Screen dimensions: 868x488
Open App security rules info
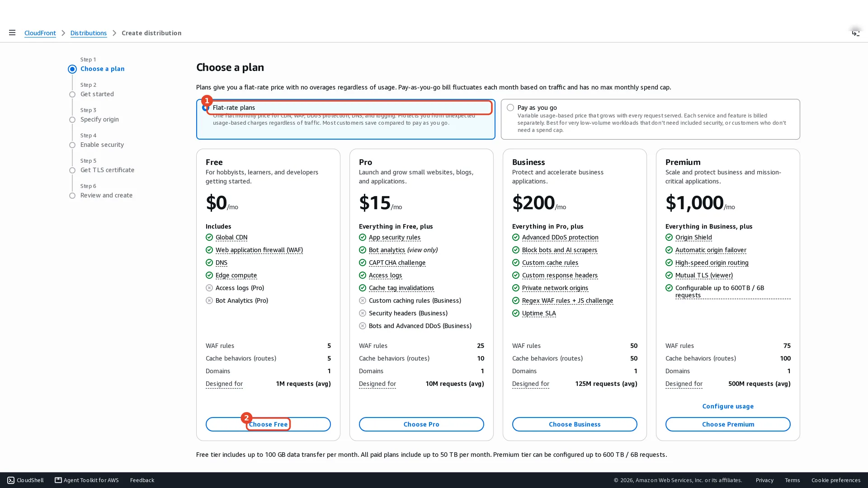coord(395,237)
